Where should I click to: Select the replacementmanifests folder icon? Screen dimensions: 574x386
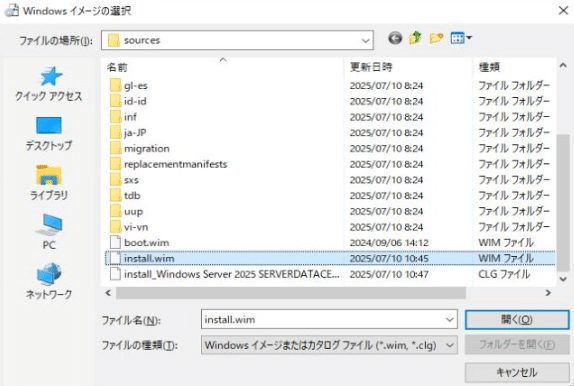point(115,164)
